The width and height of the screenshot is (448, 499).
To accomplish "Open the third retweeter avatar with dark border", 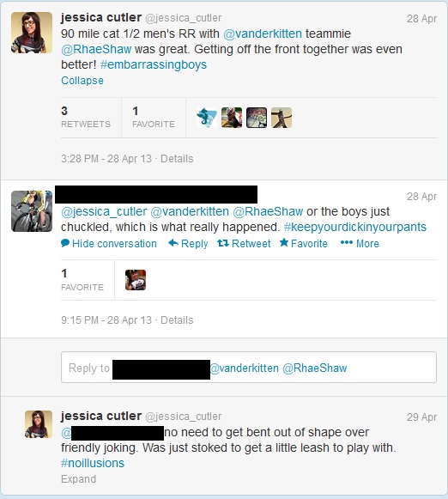I will (x=257, y=118).
